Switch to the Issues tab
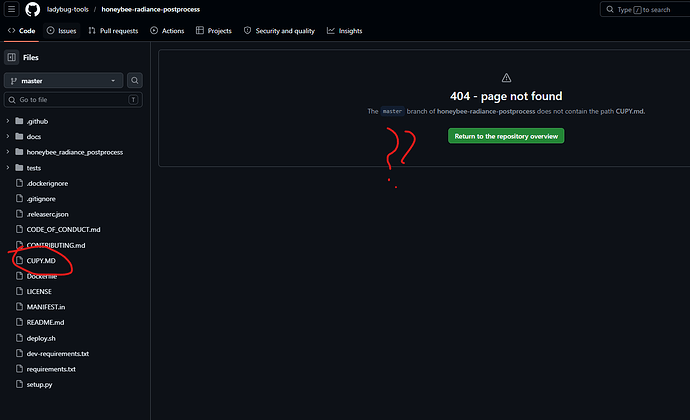690x420 pixels. (x=62, y=31)
